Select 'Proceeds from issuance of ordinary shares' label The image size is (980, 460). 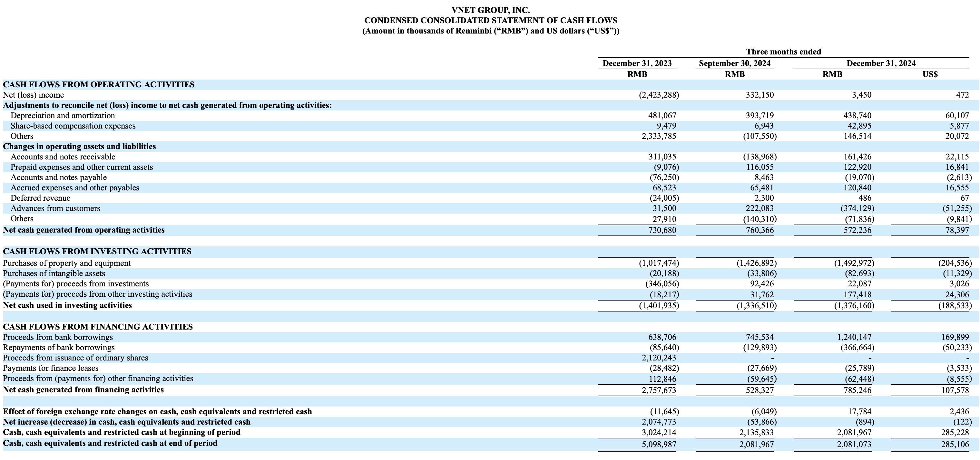(x=75, y=358)
